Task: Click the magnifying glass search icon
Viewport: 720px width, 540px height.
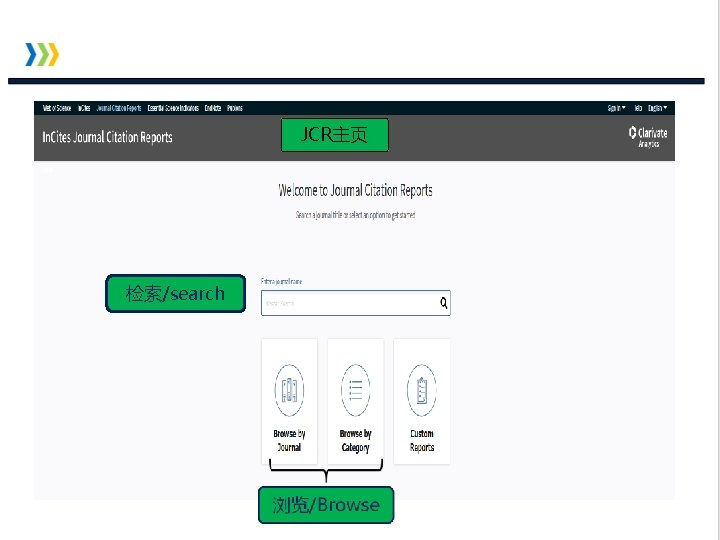Action: click(444, 303)
